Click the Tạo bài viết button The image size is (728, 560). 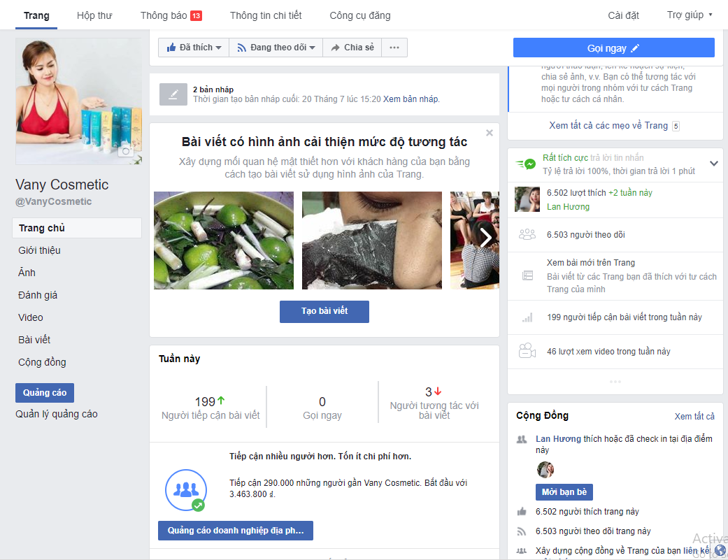[324, 311]
